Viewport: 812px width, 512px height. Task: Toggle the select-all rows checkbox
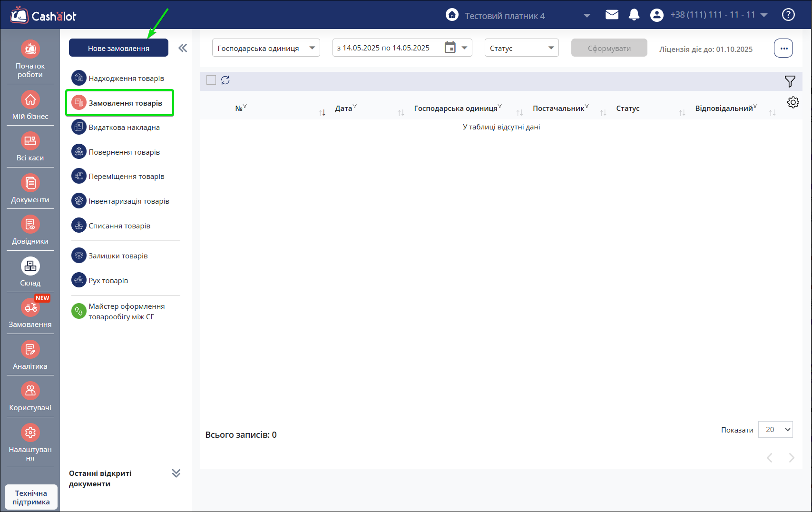211,80
